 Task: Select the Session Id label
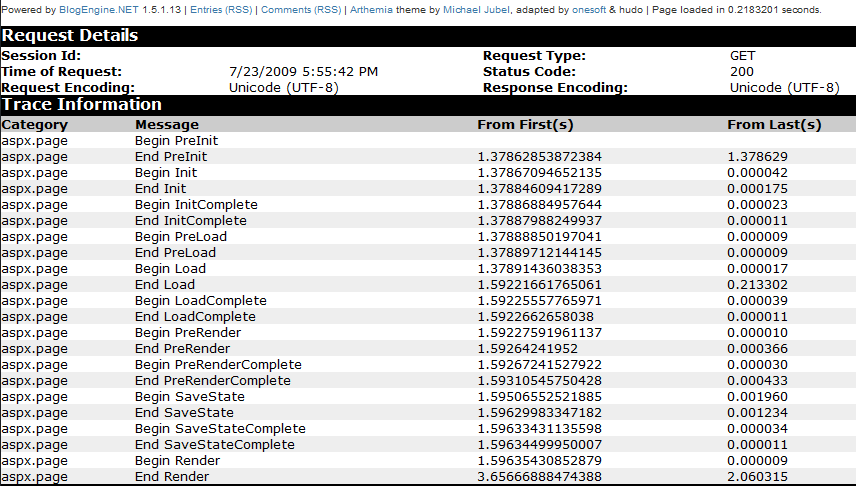pyautogui.click(x=41, y=56)
